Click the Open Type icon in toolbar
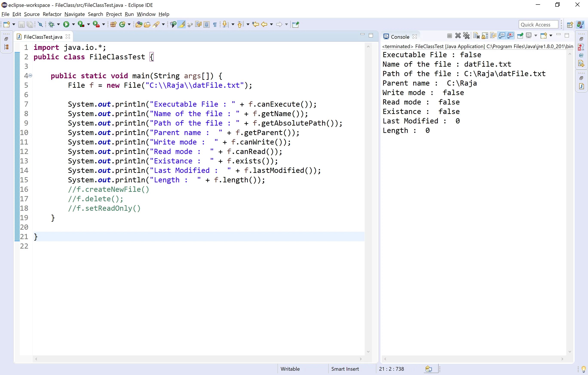The image size is (588, 375). [x=139, y=25]
